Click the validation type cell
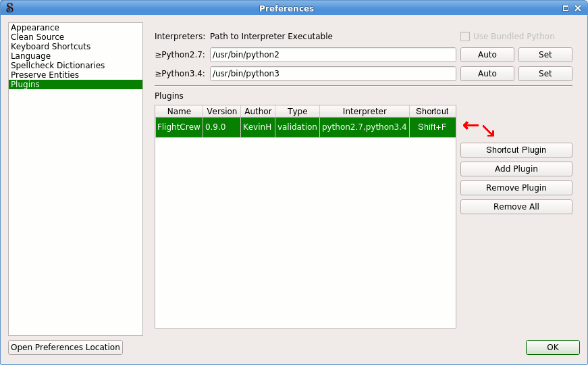 297,127
